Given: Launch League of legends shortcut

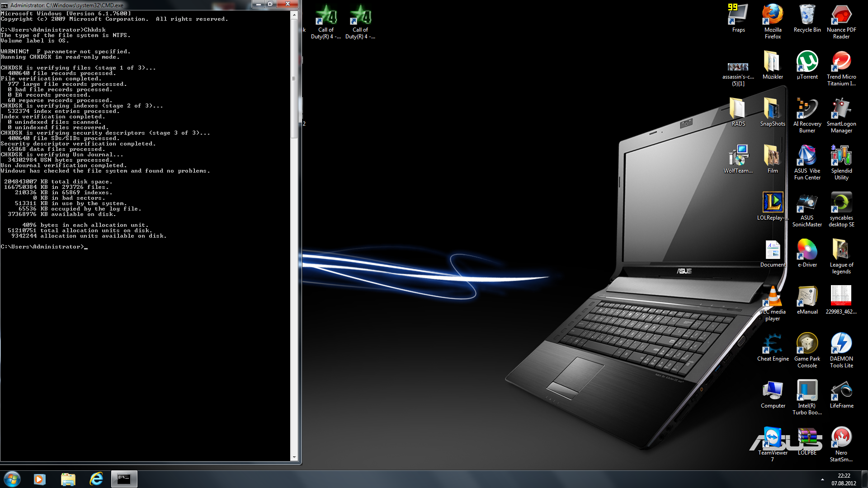Looking at the screenshot, I should pos(841,256).
